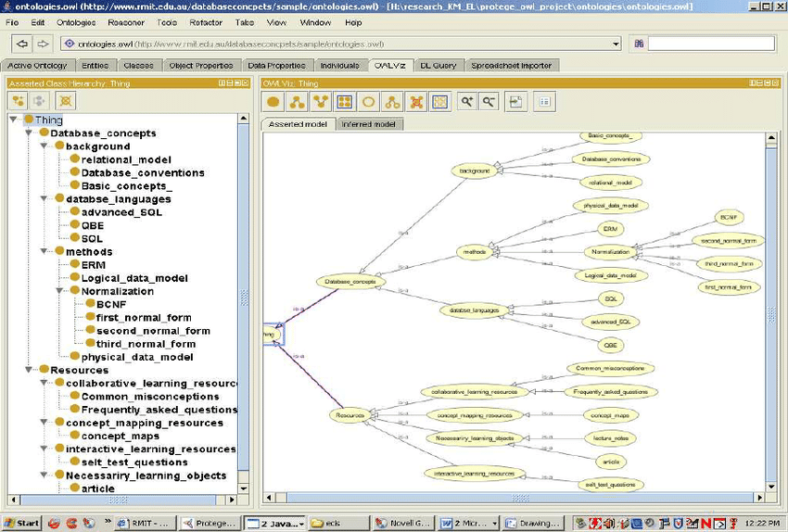Screen dimensions: 788x532
Task: Zoom in on the OWLViz graph
Action: point(467,102)
